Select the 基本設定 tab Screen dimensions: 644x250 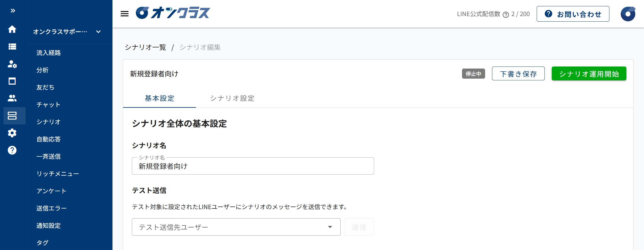pyautogui.click(x=159, y=98)
